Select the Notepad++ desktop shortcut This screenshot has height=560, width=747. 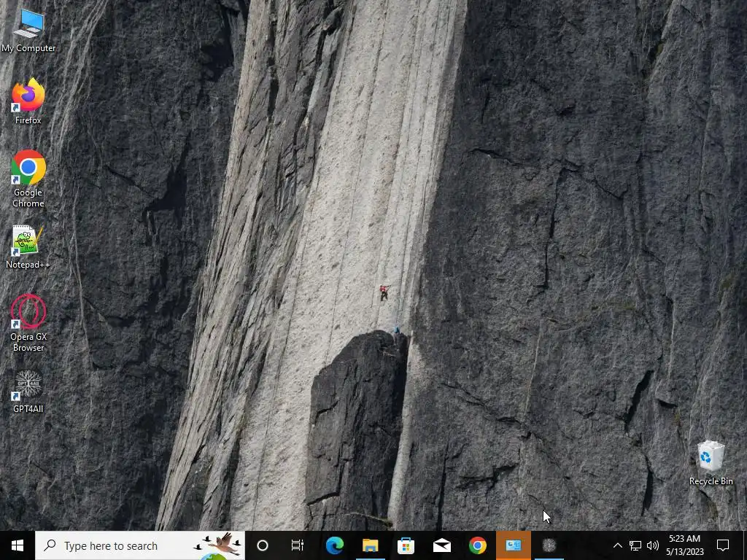tap(28, 247)
